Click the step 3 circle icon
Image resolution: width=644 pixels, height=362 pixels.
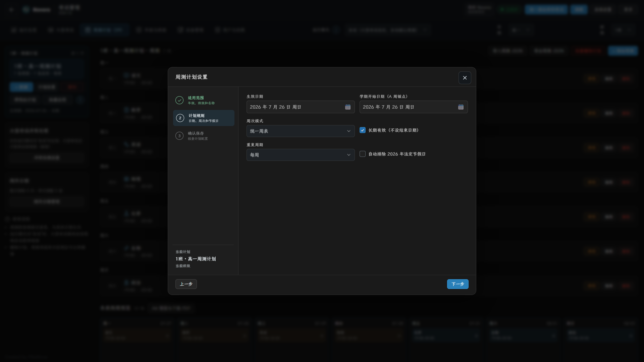pyautogui.click(x=179, y=136)
